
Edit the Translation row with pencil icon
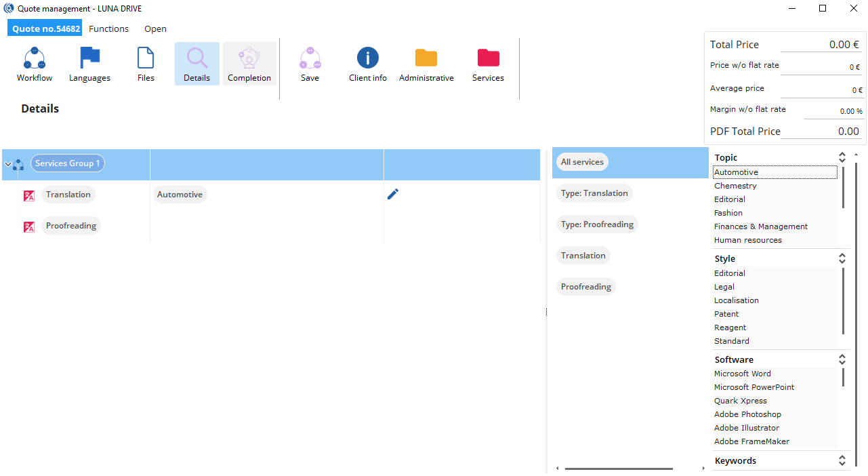coord(393,195)
